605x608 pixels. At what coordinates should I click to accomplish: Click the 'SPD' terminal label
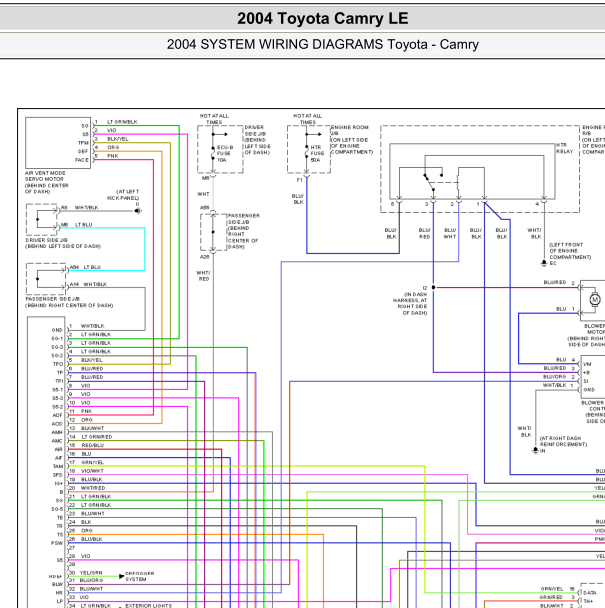point(58,475)
